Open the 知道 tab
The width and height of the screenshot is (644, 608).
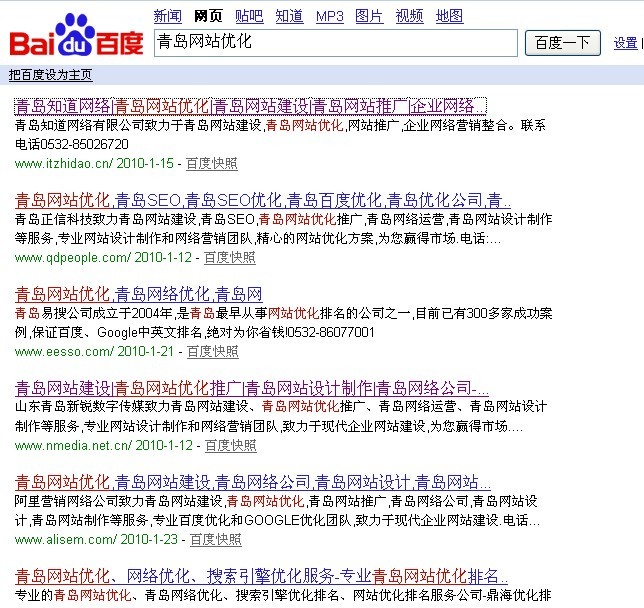(289, 16)
